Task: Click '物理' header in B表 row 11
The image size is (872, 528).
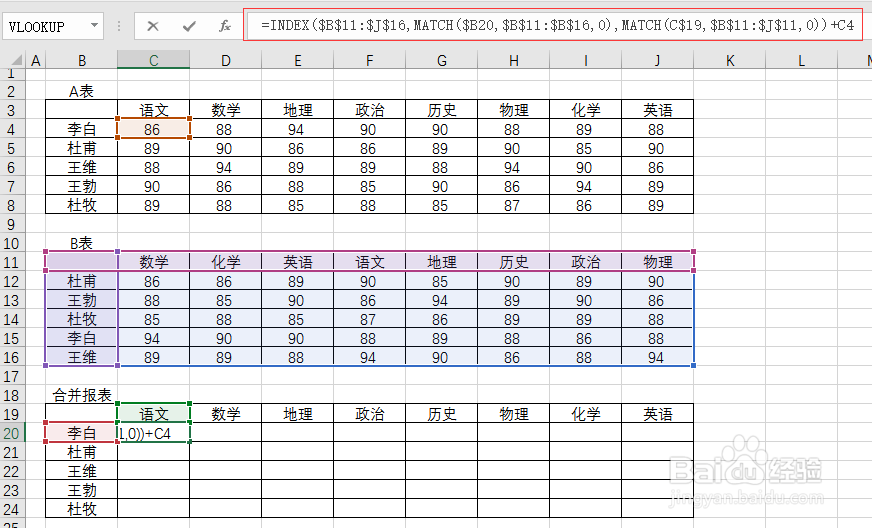Action: (657, 262)
